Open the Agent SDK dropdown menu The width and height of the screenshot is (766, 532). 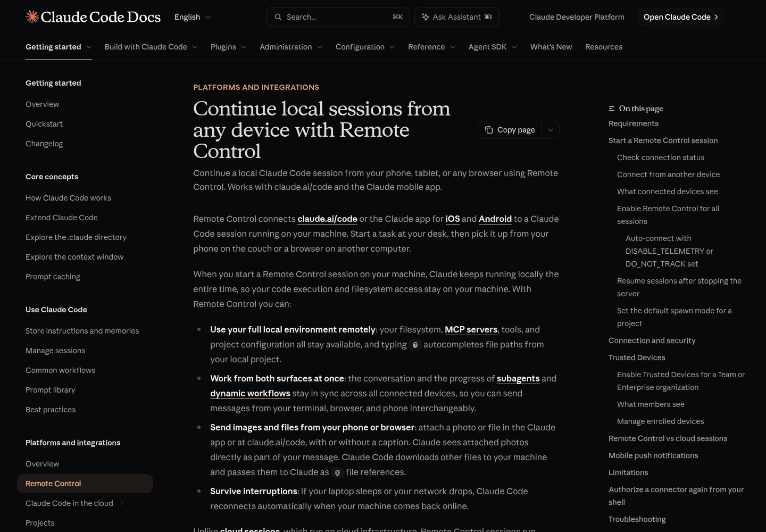click(493, 47)
